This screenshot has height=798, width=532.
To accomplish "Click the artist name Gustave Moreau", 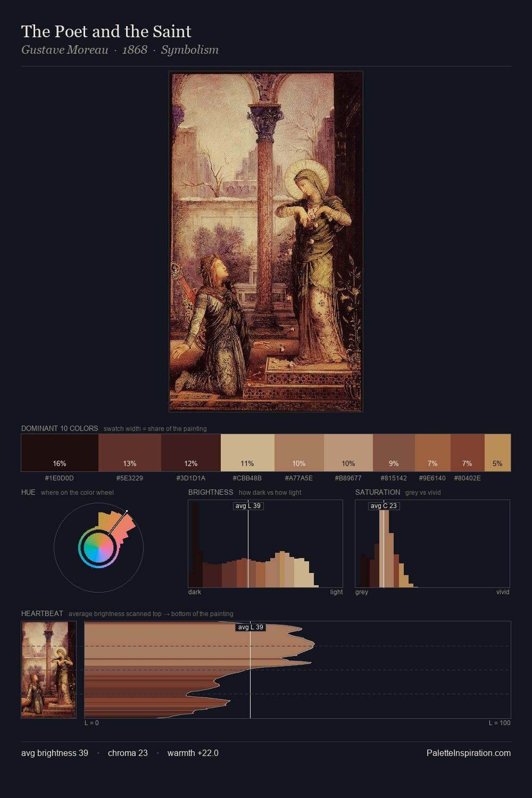I will (x=65, y=50).
